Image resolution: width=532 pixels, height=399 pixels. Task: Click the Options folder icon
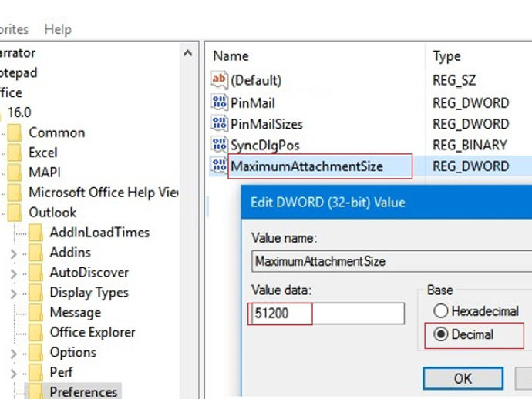coord(35,352)
